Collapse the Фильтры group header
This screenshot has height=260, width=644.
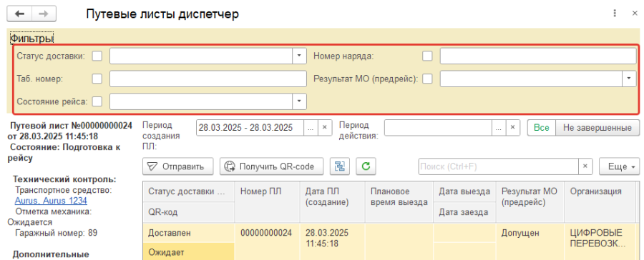pyautogui.click(x=32, y=39)
